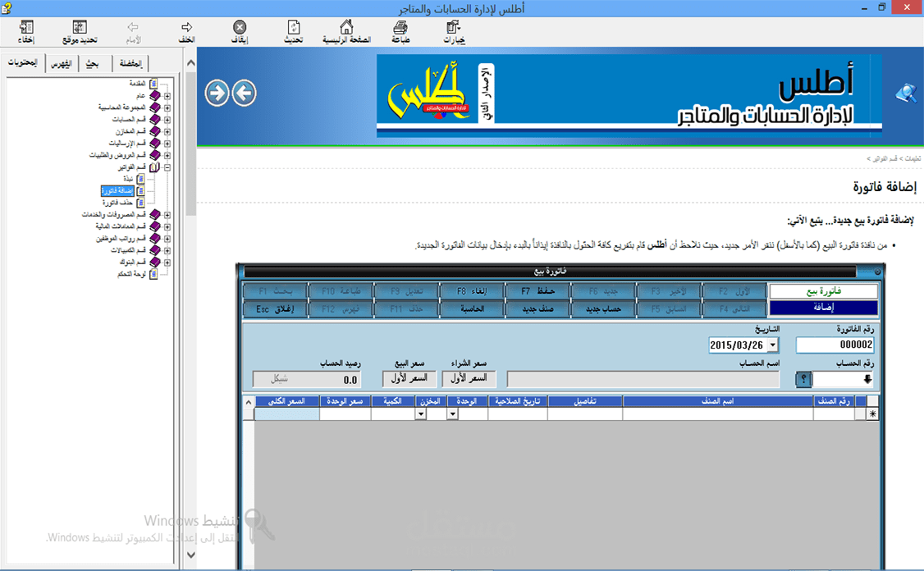
Task: Click the إغلاق Esc close button
Action: [276, 308]
